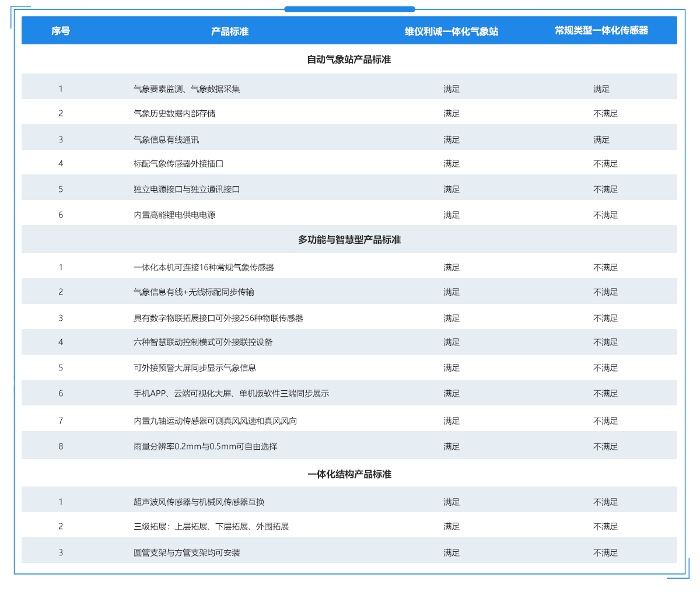Click the 常规类型一体化传感器 column header
The height and width of the screenshot is (595, 700).
[x=601, y=30]
